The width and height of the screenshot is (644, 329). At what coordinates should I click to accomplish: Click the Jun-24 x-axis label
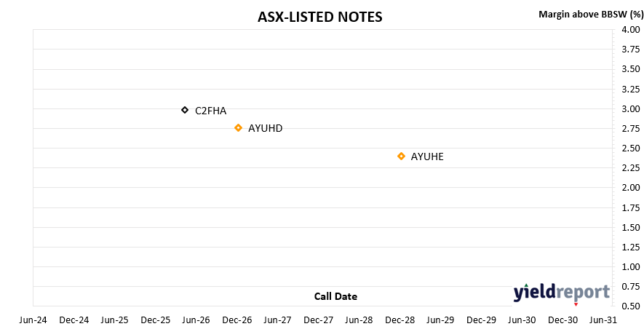coord(33,320)
